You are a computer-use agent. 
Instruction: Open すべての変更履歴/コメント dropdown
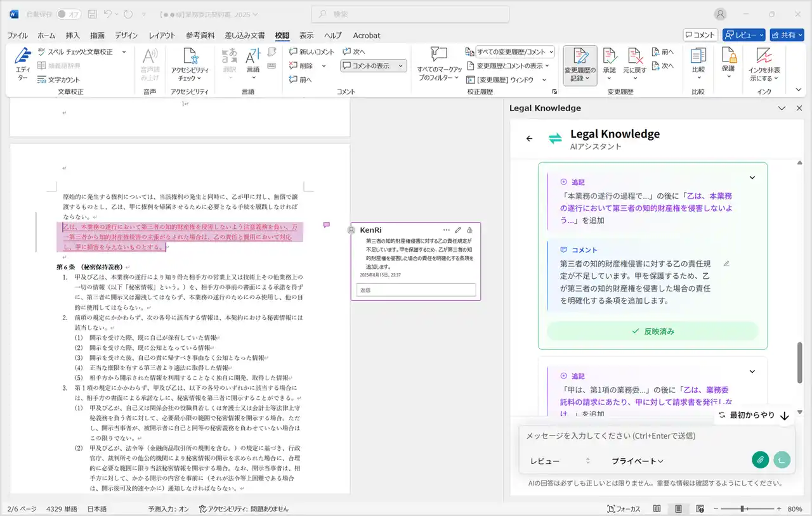coord(515,51)
